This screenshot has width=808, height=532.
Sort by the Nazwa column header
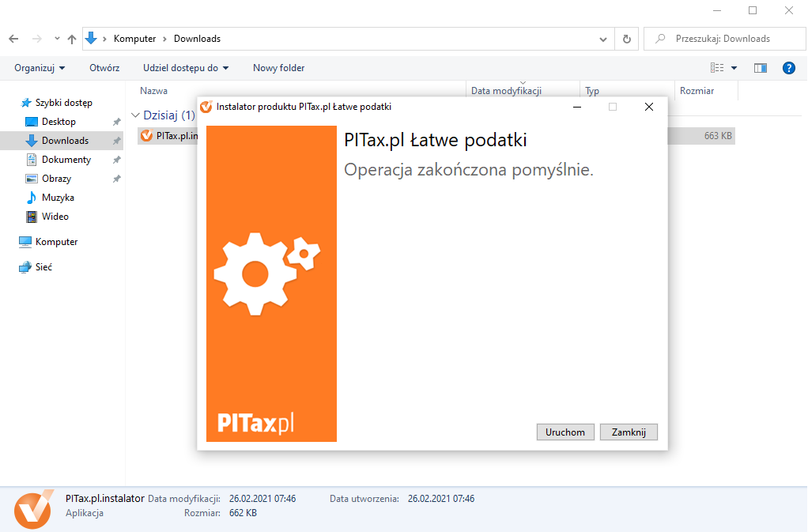(153, 91)
